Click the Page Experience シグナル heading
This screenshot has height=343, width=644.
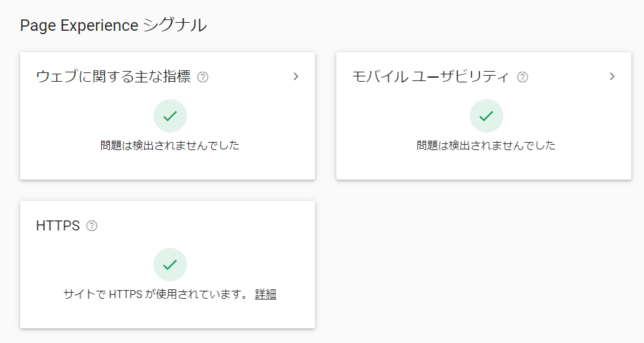(x=113, y=25)
